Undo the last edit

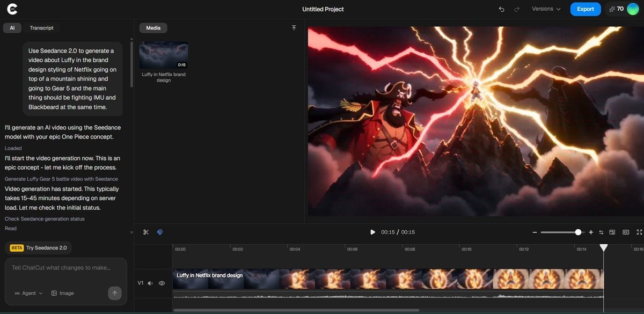(501, 9)
